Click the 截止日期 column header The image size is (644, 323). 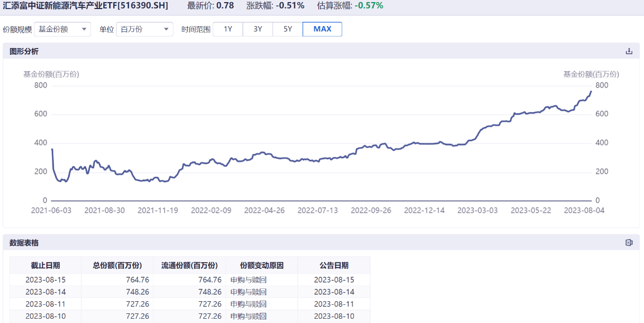coord(45,265)
